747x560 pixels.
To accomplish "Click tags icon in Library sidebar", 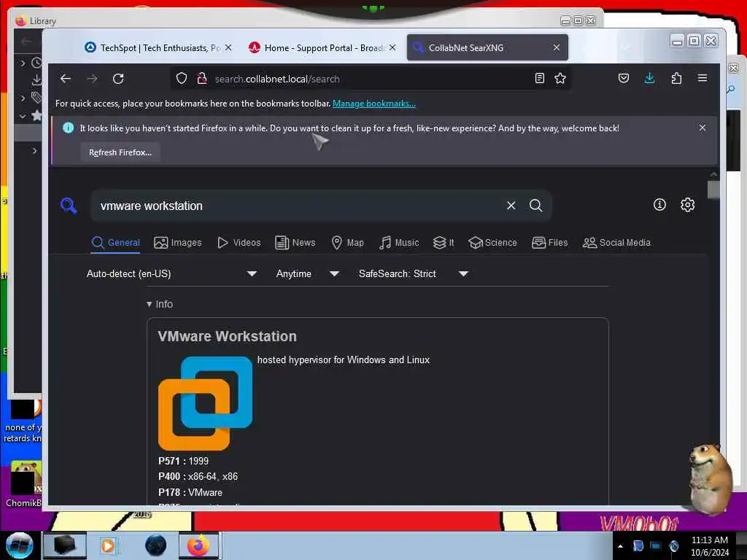I will (x=36, y=98).
